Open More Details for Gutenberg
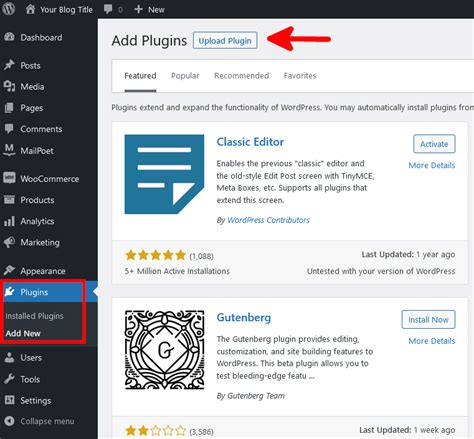474x439 pixels. click(x=432, y=341)
